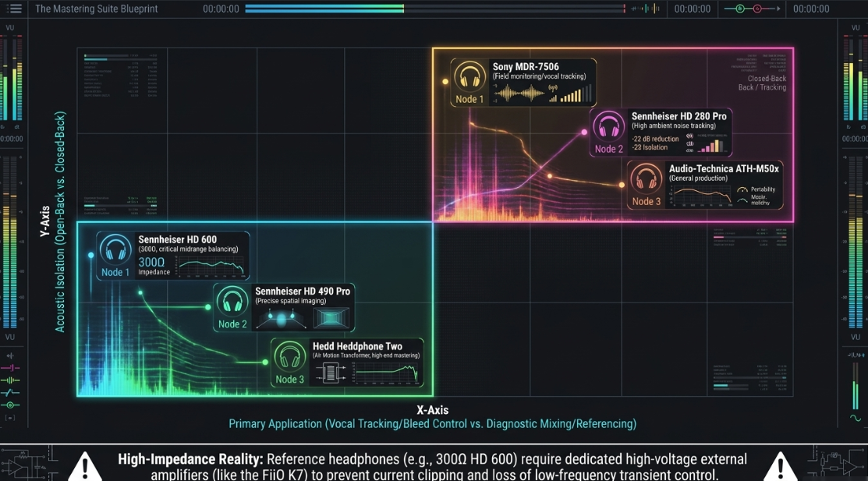The width and height of the screenshot is (868, 481).
Task: Click the 'Y-Axis' label
Action: (x=44, y=221)
